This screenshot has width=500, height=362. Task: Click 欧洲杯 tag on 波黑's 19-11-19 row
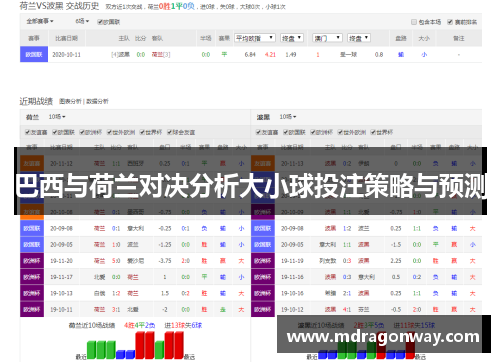click(263, 261)
